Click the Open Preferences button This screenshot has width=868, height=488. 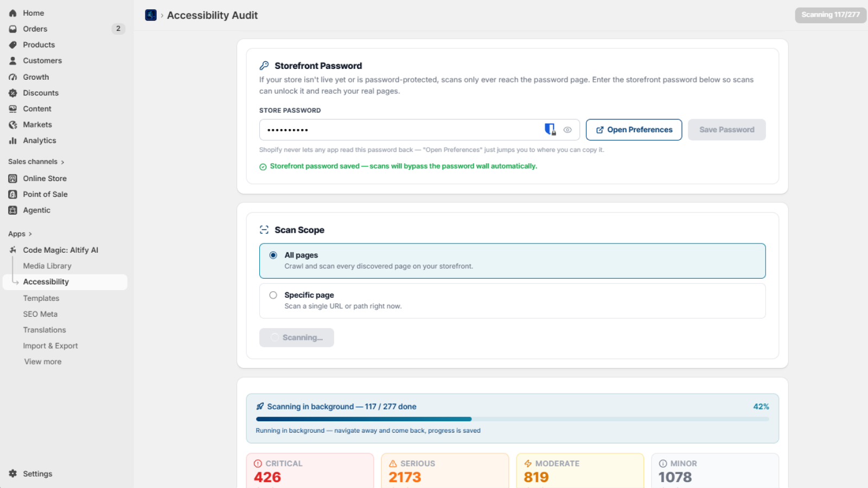click(634, 130)
